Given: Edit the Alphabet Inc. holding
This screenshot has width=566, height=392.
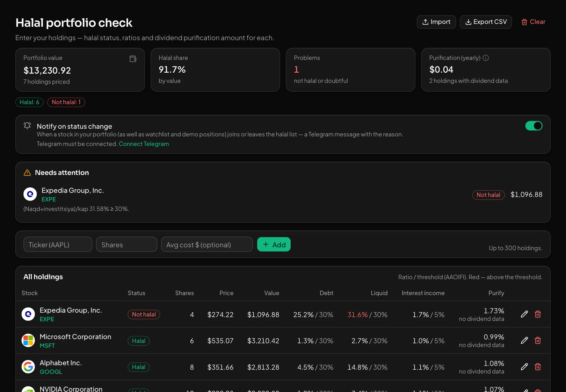Looking at the screenshot, I should (x=524, y=367).
